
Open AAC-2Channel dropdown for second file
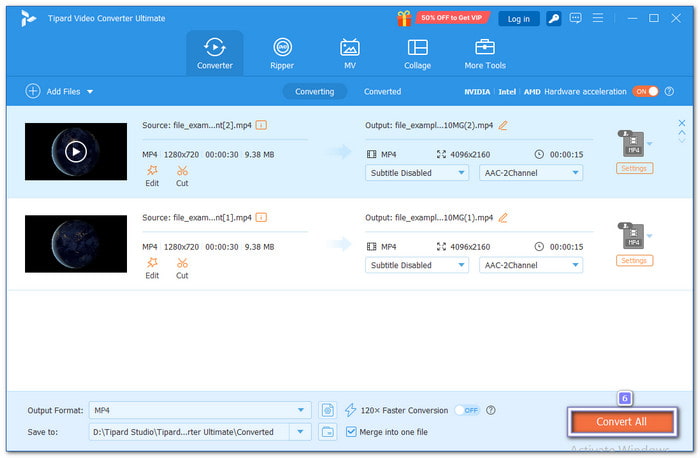[531, 265]
